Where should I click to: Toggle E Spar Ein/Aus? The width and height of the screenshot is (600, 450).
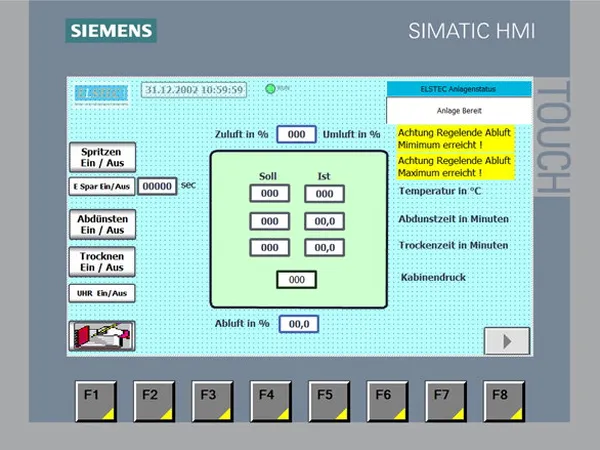click(x=102, y=186)
